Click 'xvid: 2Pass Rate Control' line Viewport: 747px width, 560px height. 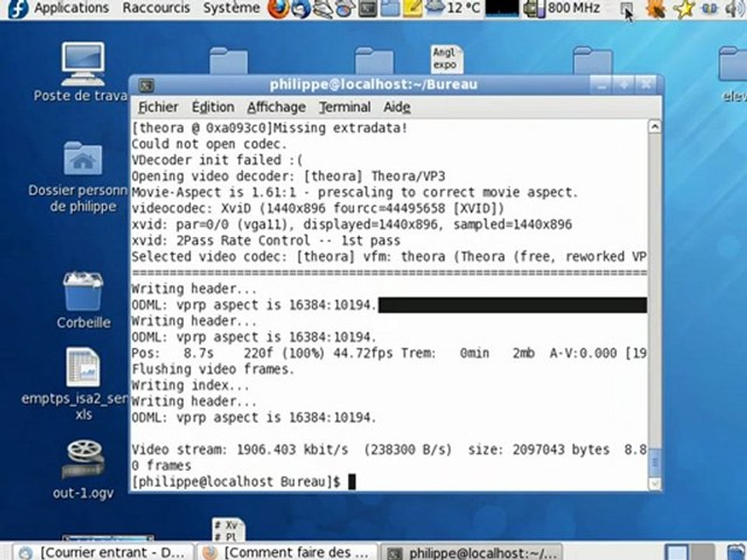click(x=266, y=240)
